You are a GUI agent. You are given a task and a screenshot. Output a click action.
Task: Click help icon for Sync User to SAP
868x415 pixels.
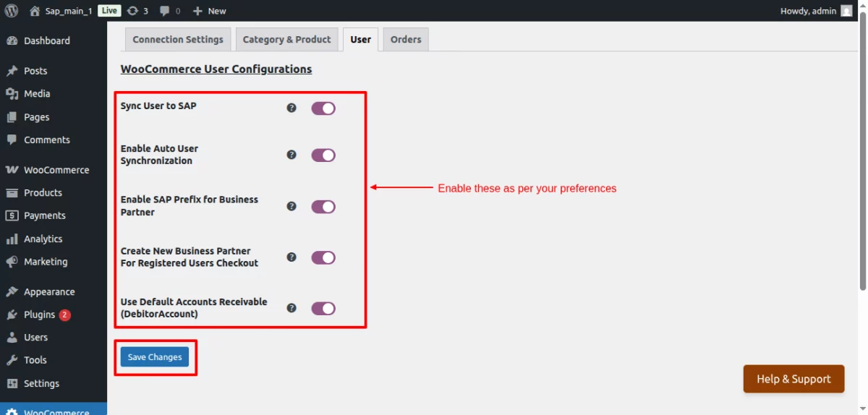click(x=292, y=108)
